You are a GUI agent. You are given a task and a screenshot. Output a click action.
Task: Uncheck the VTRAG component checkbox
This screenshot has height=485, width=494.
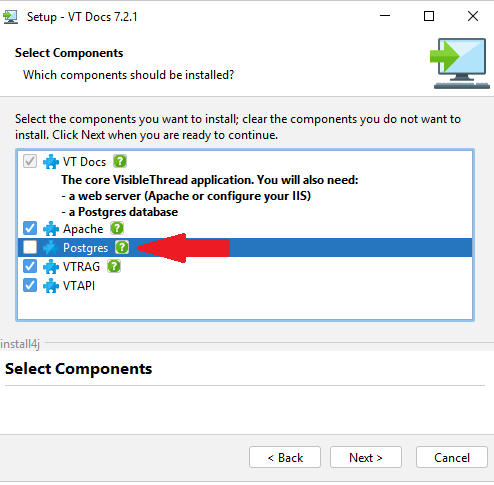[30, 266]
